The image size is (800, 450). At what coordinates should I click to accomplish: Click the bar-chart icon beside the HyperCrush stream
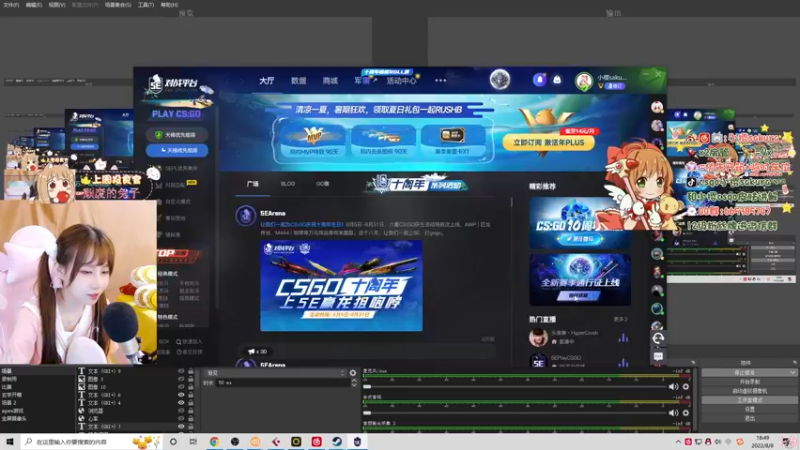pos(623,338)
